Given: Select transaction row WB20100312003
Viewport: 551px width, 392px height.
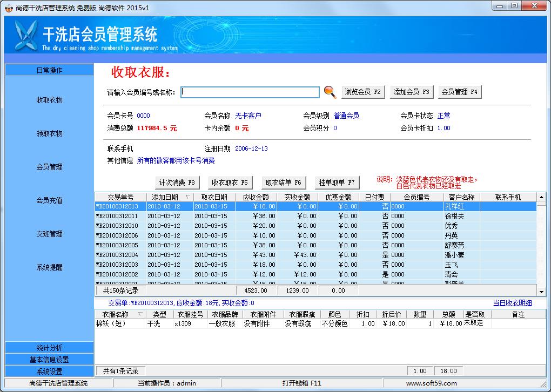Looking at the screenshot, I should [315, 265].
